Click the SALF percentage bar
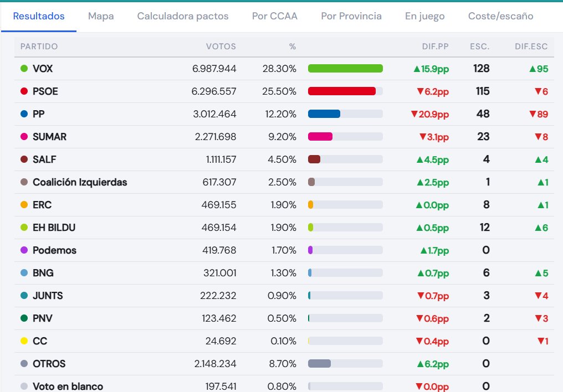Image resolution: width=563 pixels, height=392 pixels. click(345, 159)
